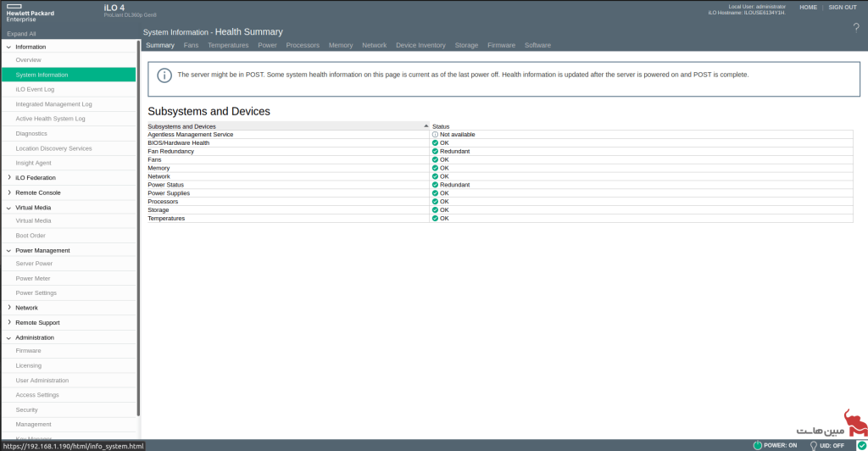Click the green status icon for BIOS/Hardware Health

point(435,142)
